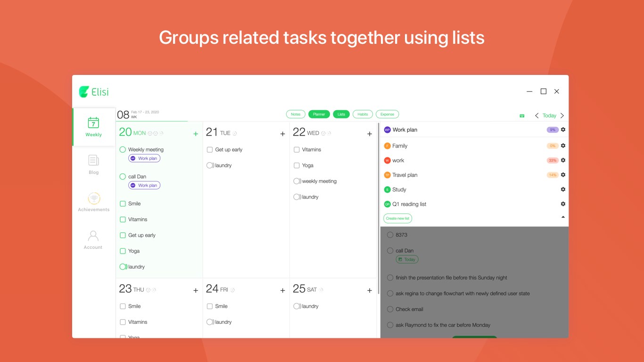
Task: Click the orange F avatar of Family list
Action: 387,146
